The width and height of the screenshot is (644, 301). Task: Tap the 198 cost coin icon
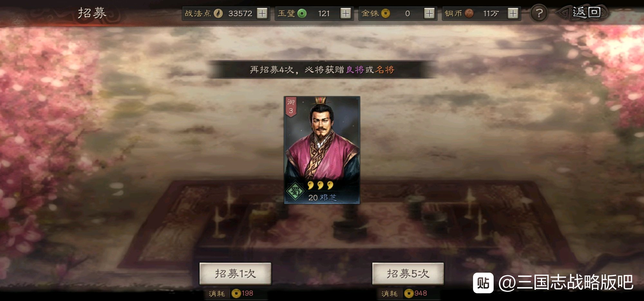pyautogui.click(x=236, y=293)
